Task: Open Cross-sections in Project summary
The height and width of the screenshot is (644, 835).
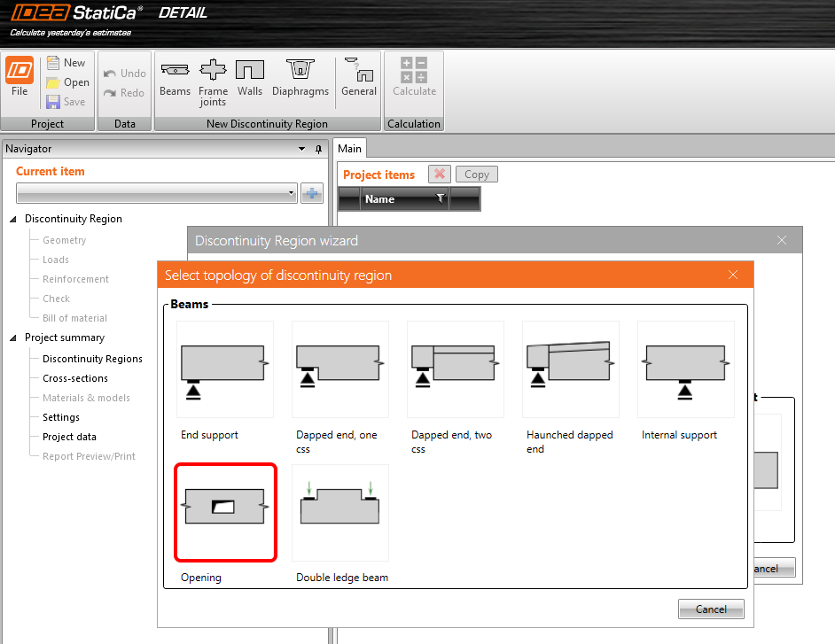Action: (75, 378)
